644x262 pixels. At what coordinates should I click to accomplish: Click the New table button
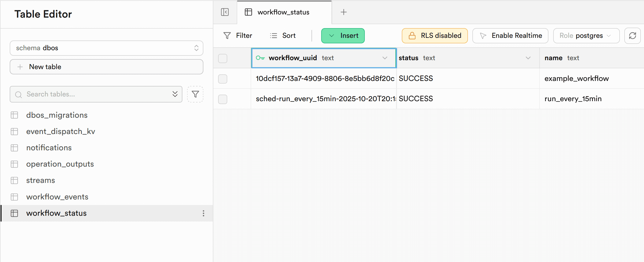tap(106, 67)
